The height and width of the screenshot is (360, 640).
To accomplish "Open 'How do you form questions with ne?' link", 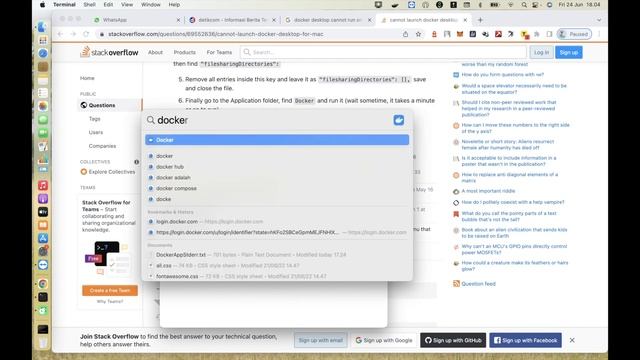I will (x=502, y=75).
